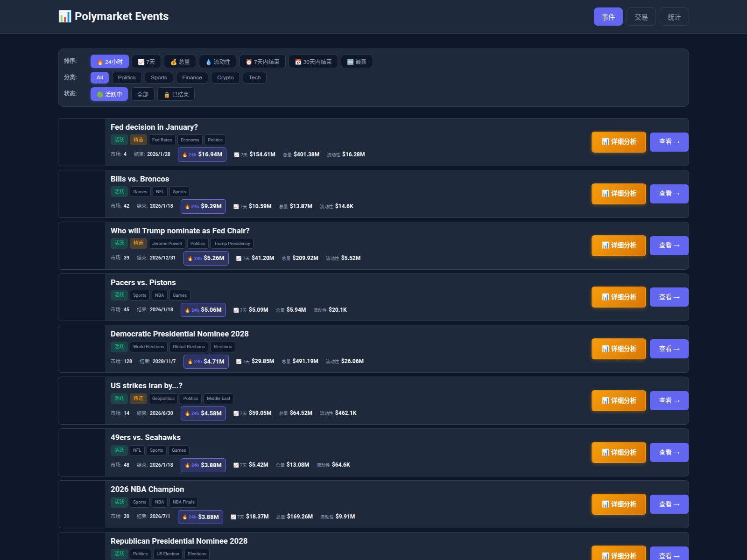Click the 24h $5.26M volume badge
Image resolution: width=747 pixels, height=560 pixels.
[206, 258]
